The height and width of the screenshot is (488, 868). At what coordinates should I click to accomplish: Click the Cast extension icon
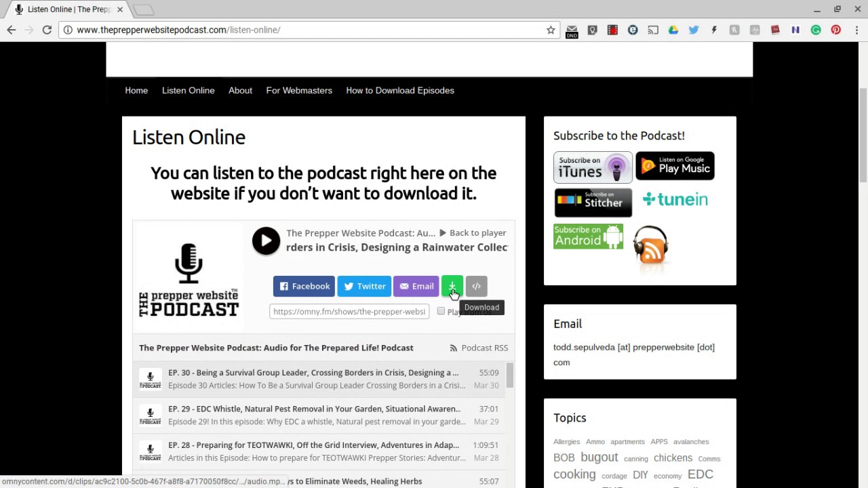pos(653,30)
